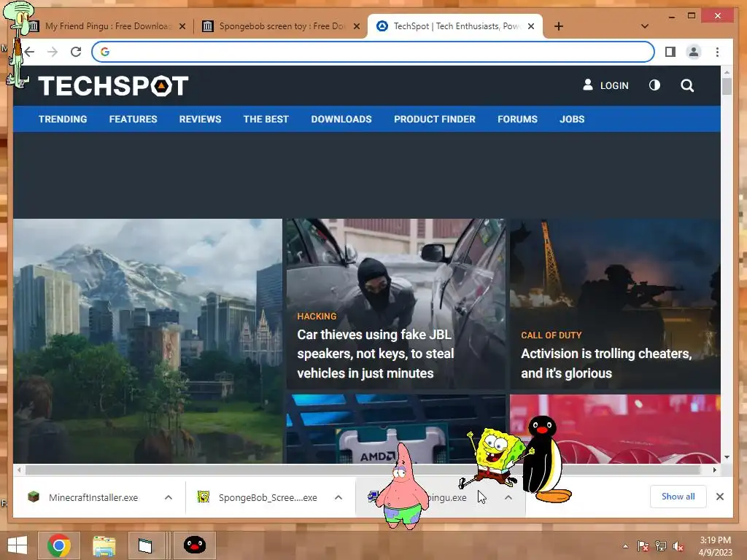This screenshot has width=747, height=560.
Task: Open the tab search dropdown
Action: tap(645, 26)
